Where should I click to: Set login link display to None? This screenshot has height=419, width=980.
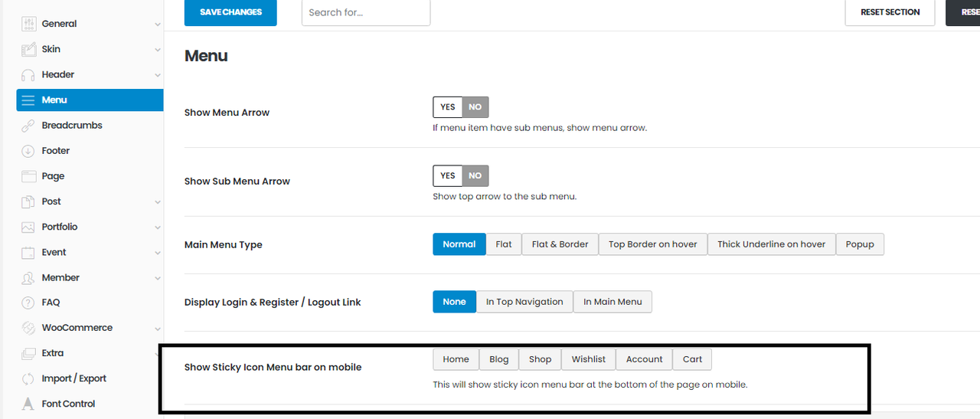tap(454, 302)
